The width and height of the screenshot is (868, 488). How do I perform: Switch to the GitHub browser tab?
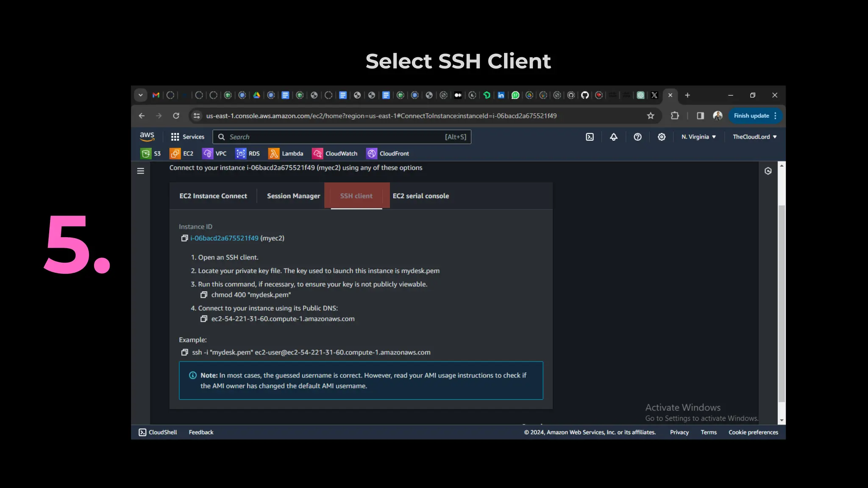585,95
